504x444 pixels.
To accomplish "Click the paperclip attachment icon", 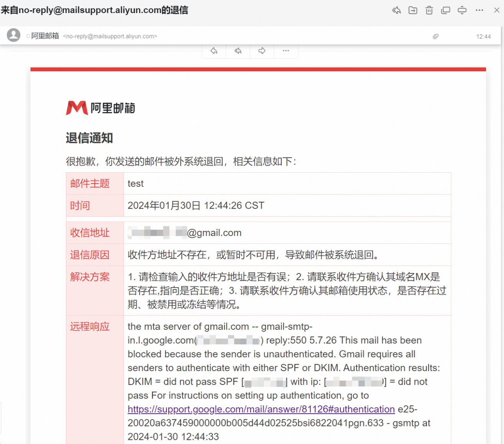I will pyautogui.click(x=436, y=36).
